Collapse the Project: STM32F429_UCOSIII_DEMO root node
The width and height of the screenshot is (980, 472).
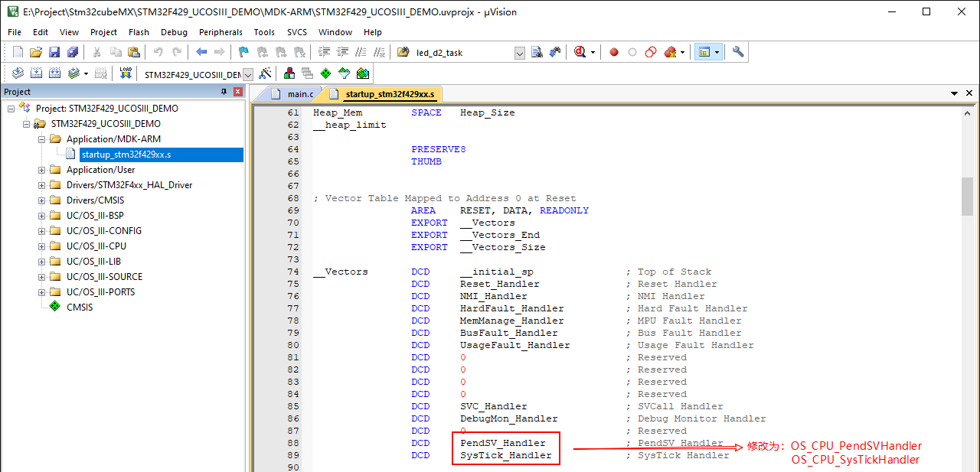pyautogui.click(x=11, y=109)
